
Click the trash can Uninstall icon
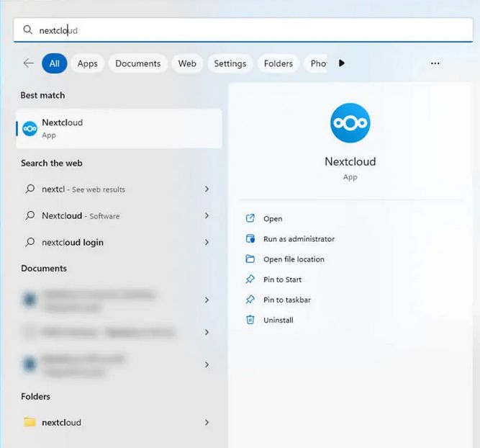[250, 320]
